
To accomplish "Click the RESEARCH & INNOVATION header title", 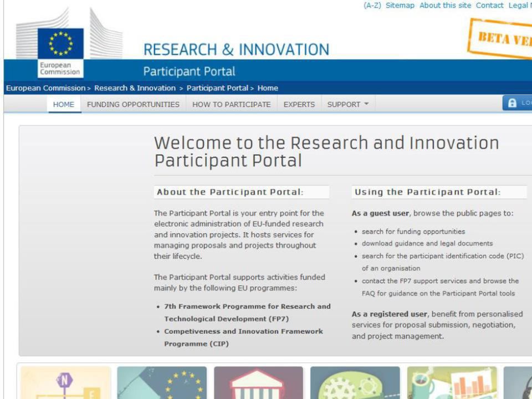I will coord(237,49).
